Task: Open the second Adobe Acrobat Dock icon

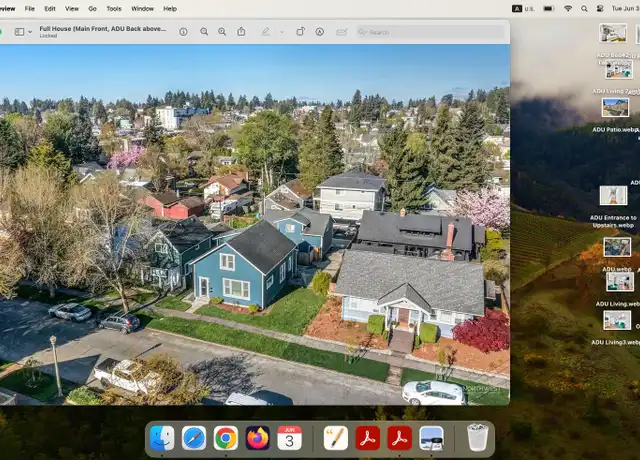Action: [x=399, y=438]
